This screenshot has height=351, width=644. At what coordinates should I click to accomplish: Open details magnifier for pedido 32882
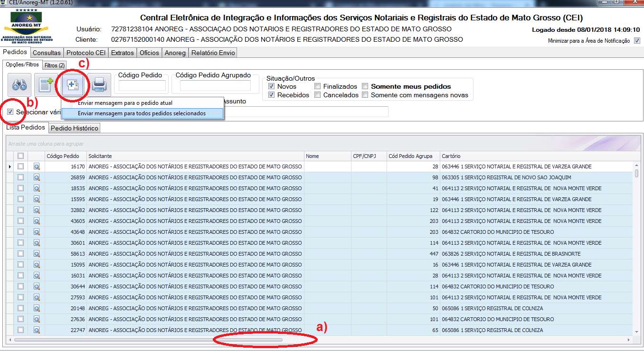37,210
